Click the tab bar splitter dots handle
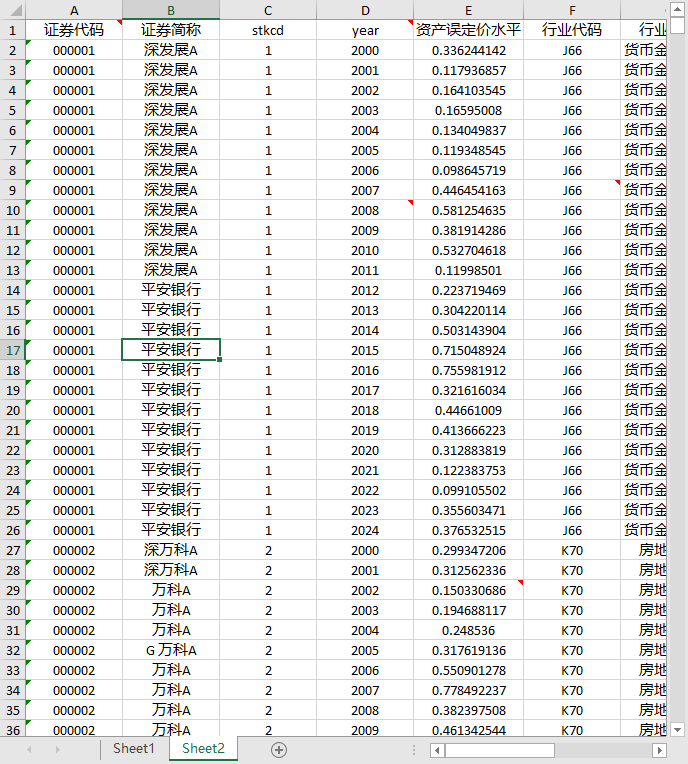This screenshot has width=688, height=764. point(414,750)
